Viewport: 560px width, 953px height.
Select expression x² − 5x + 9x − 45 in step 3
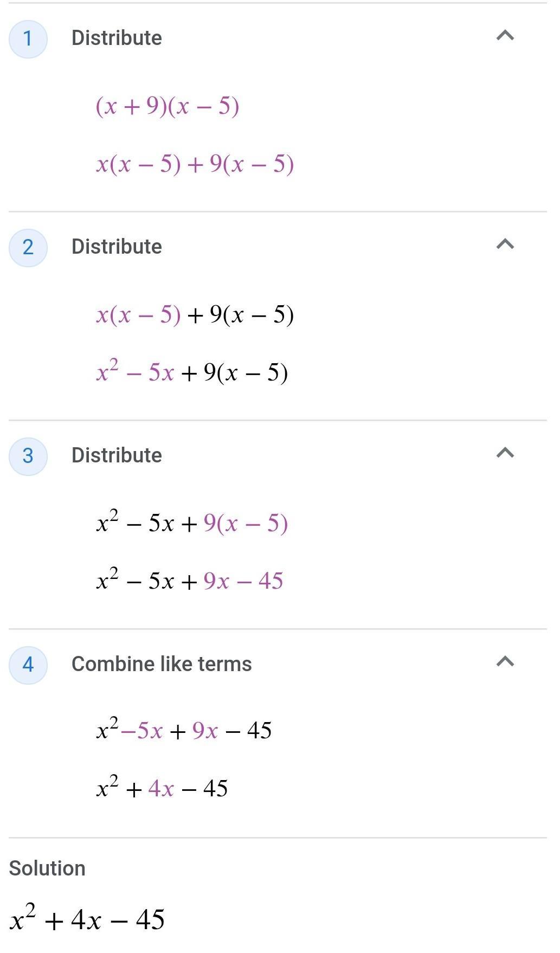pos(189,581)
